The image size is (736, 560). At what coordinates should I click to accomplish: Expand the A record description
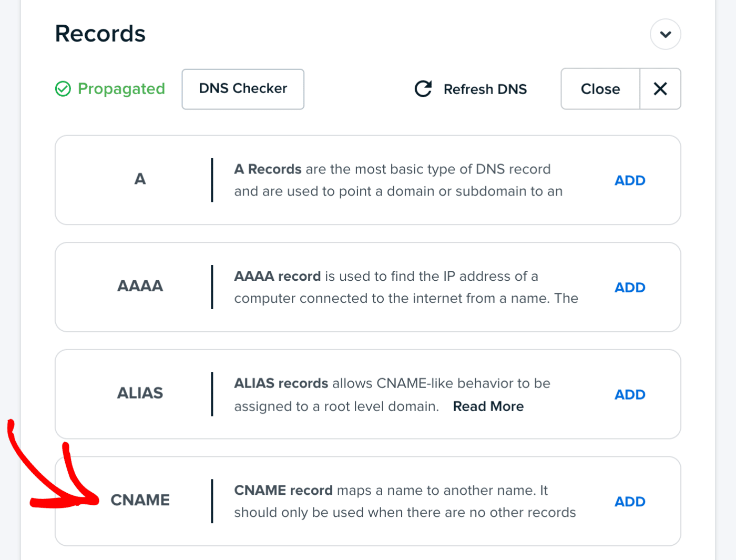click(x=398, y=180)
